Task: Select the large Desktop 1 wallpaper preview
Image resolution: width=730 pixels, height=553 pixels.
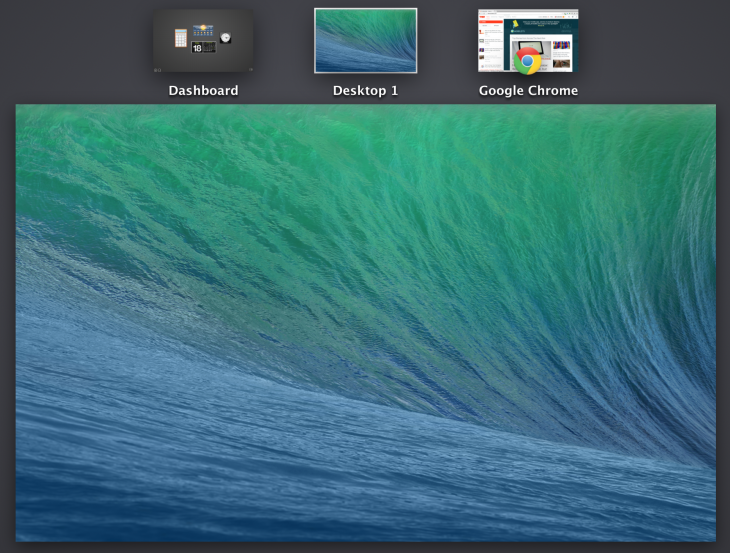Action: 365,323
